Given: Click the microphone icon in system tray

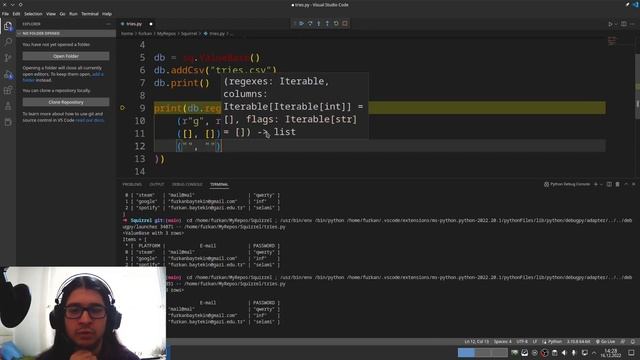Looking at the screenshot, I should (x=573, y=353).
